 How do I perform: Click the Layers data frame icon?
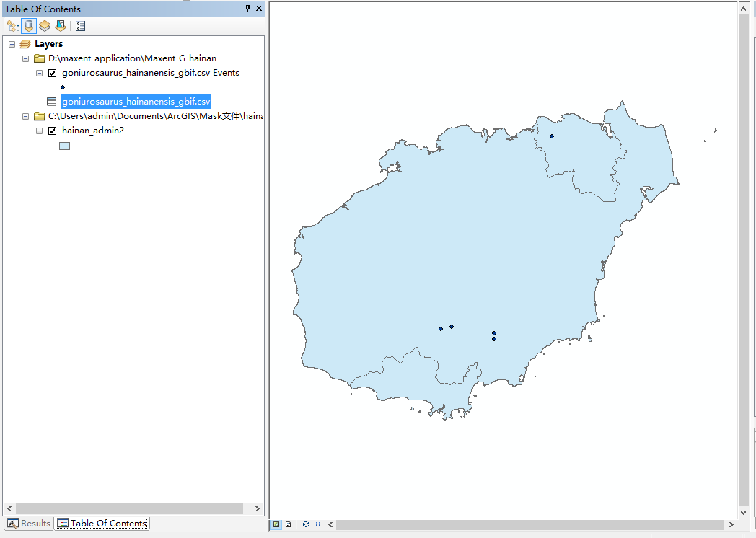[x=25, y=44]
